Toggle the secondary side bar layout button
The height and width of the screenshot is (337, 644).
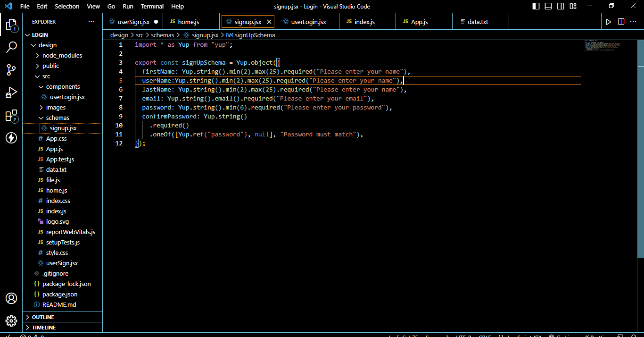[561, 7]
